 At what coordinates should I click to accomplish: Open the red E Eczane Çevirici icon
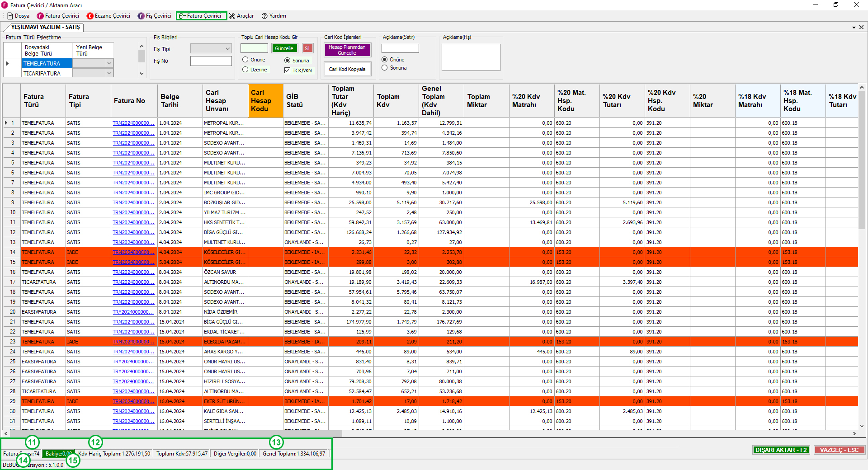pyautogui.click(x=90, y=16)
